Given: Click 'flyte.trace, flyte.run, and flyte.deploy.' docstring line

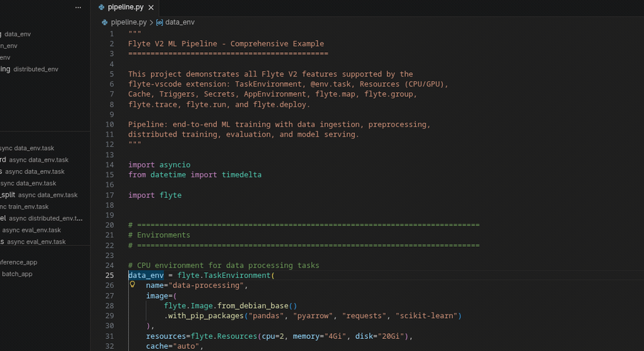Looking at the screenshot, I should click(x=219, y=104).
